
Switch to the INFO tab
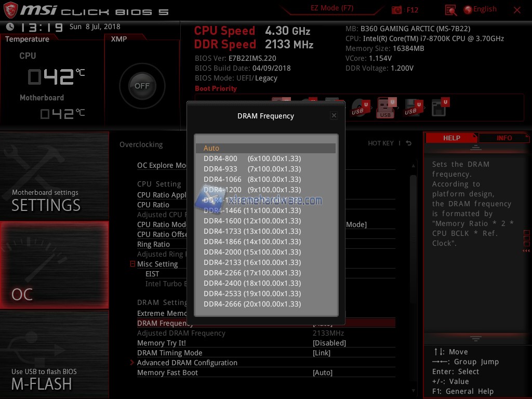click(504, 138)
